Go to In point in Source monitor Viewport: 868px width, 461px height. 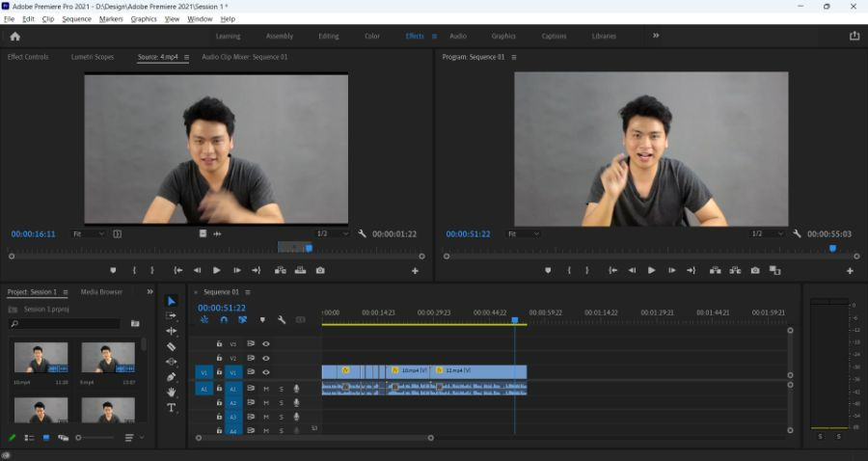(x=177, y=271)
